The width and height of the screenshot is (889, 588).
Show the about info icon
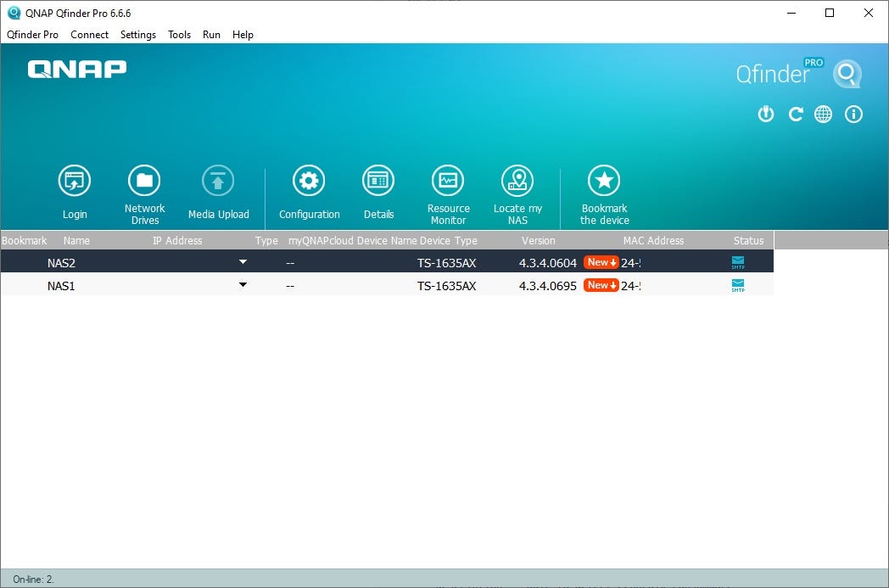click(x=853, y=114)
